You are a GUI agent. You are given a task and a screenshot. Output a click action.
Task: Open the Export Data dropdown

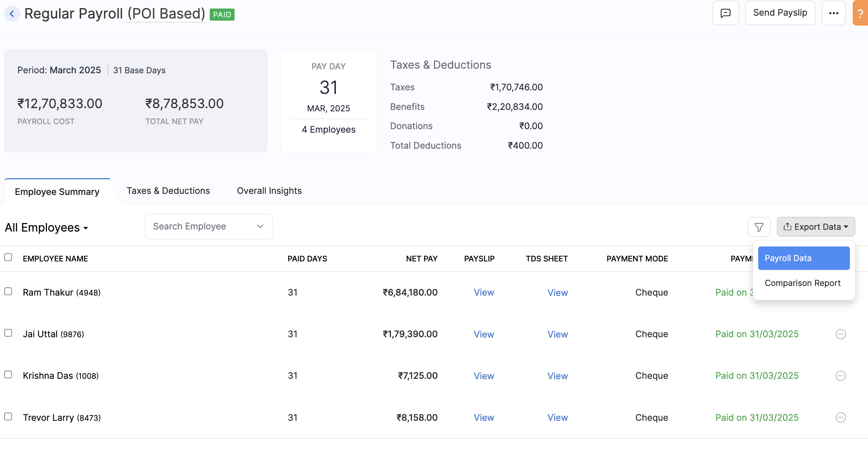pos(816,227)
